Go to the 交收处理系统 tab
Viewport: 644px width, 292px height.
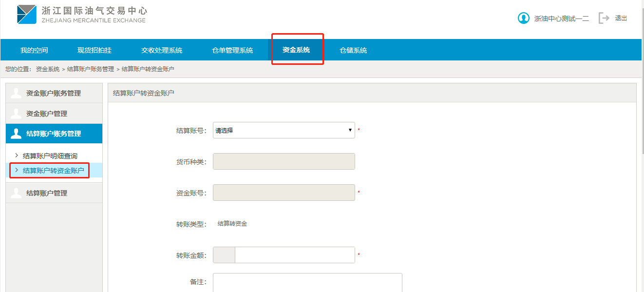point(162,50)
